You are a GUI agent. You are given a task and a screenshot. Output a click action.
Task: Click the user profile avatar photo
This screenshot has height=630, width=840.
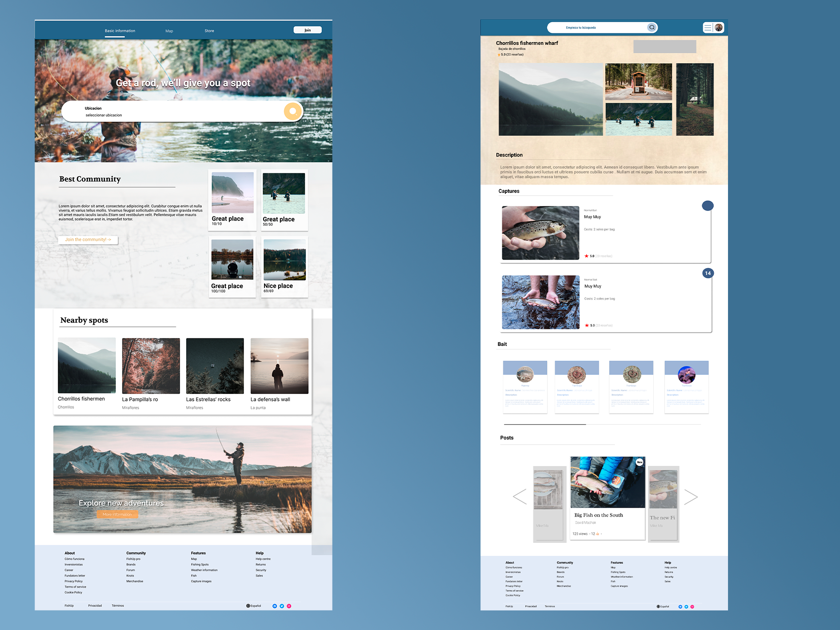pyautogui.click(x=719, y=28)
